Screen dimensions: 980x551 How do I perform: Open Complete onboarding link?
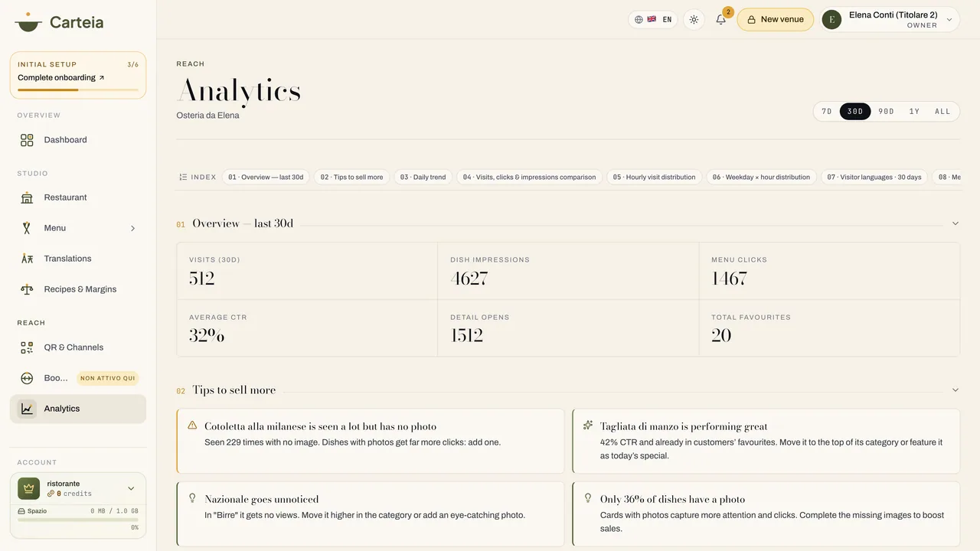pos(61,77)
